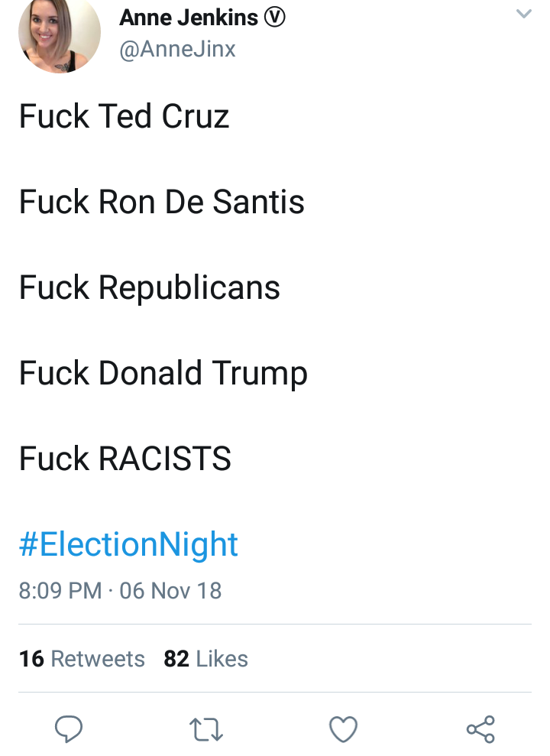Tap the reply speech bubble icon
Image resolution: width=550 pixels, height=756 pixels.
(x=69, y=728)
